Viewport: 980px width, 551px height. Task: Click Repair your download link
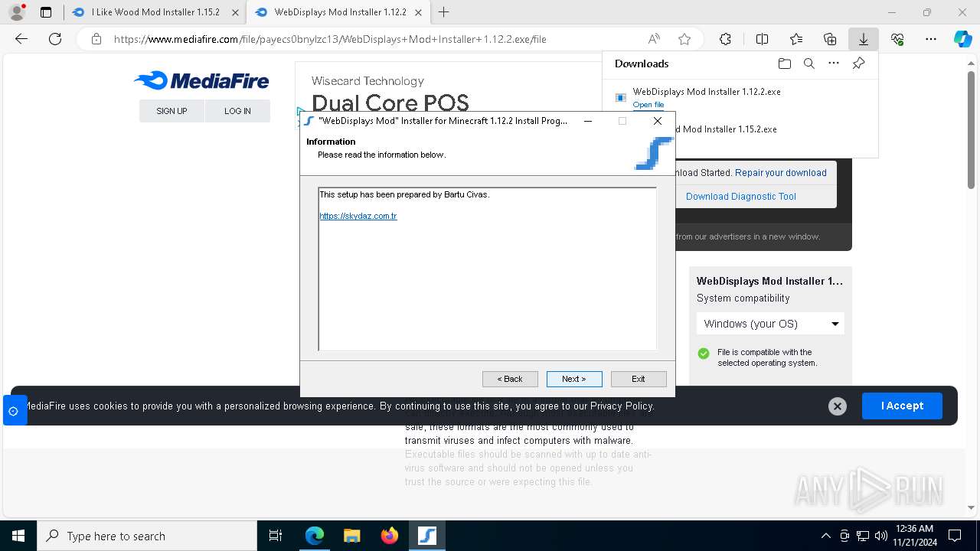pyautogui.click(x=781, y=173)
